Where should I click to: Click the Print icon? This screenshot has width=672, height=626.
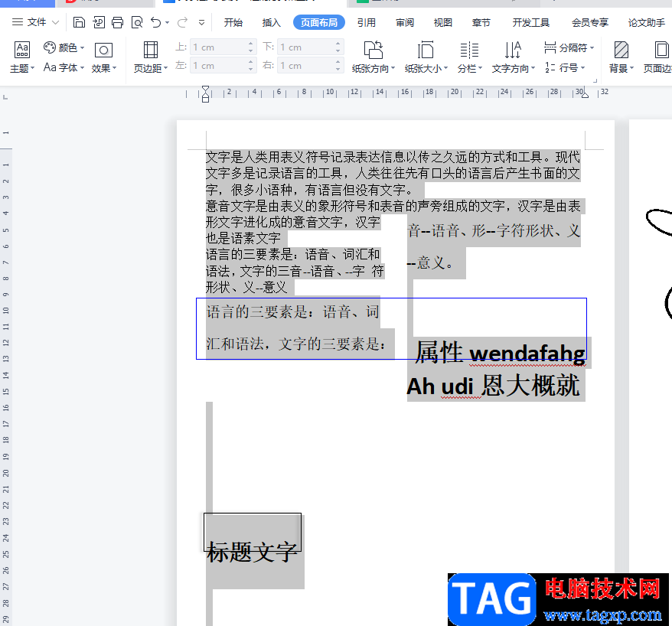pyautogui.click(x=117, y=22)
